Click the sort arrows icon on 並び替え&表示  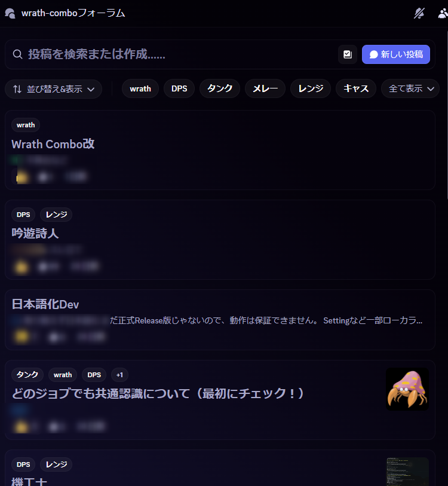tap(17, 89)
